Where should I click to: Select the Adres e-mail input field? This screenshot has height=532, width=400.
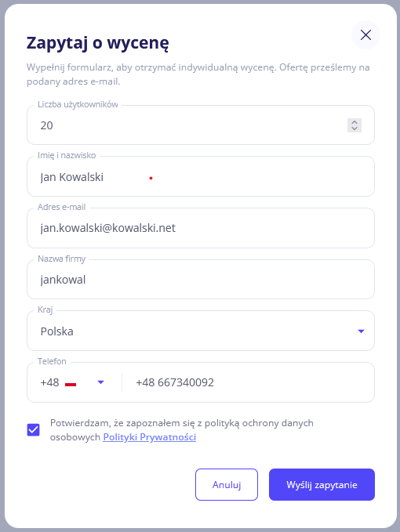[201, 228]
